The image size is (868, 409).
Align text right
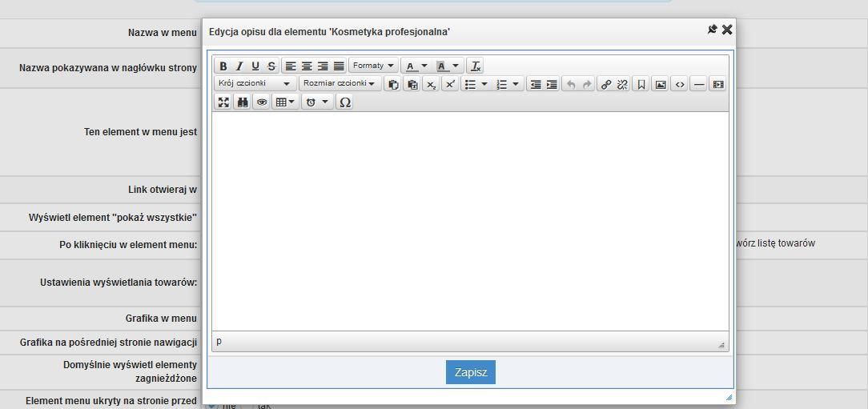323,66
